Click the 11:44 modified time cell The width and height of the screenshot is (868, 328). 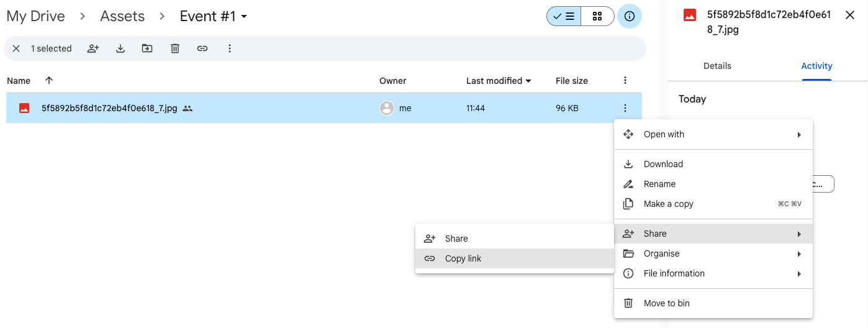tap(476, 108)
